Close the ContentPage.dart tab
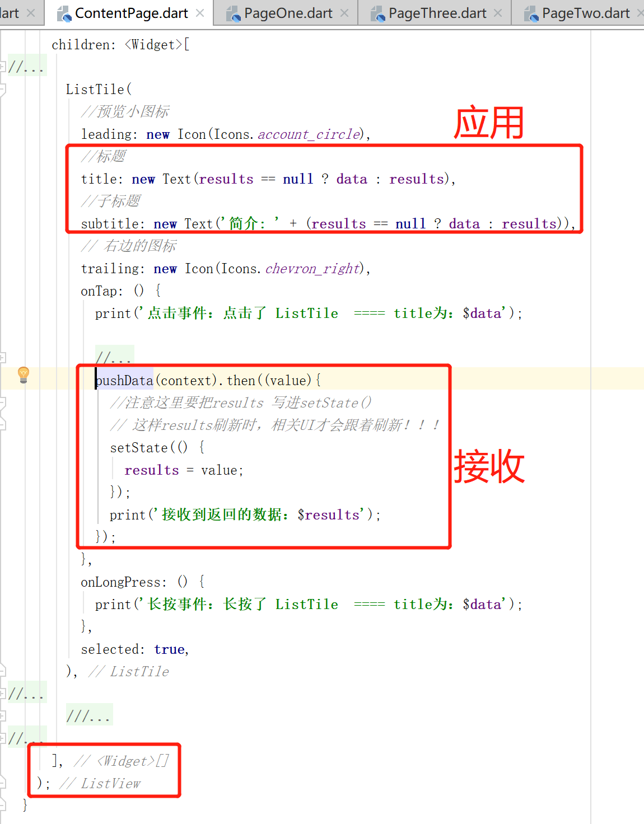The width and height of the screenshot is (644, 824). 200,13
